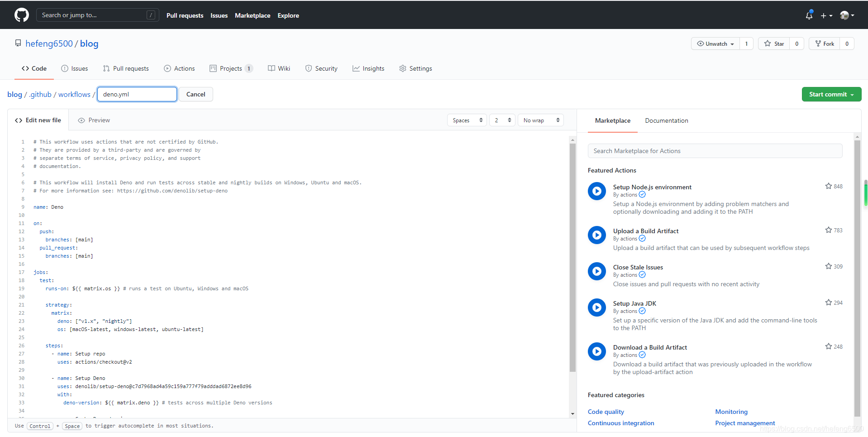Click the .github breadcrumb link
Image resolution: width=868 pixels, height=437 pixels.
coord(40,94)
